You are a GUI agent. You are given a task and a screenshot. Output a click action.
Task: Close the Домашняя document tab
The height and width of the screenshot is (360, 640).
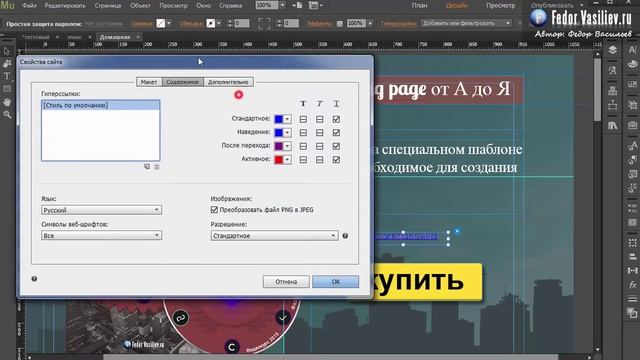click(138, 37)
